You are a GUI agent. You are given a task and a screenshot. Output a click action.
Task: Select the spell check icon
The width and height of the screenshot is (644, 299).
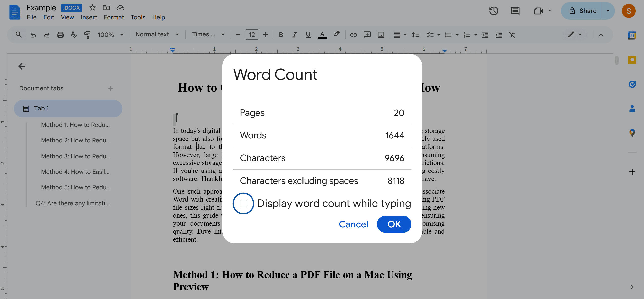(x=73, y=34)
